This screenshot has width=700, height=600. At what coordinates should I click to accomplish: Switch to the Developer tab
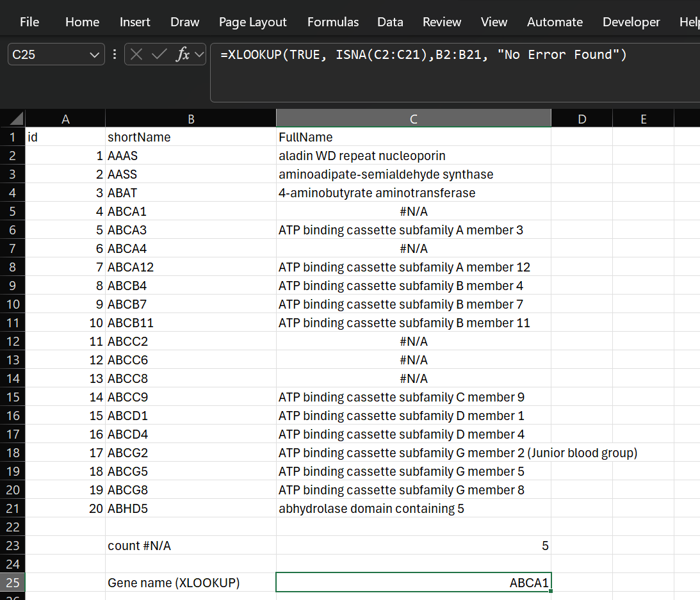pos(631,21)
